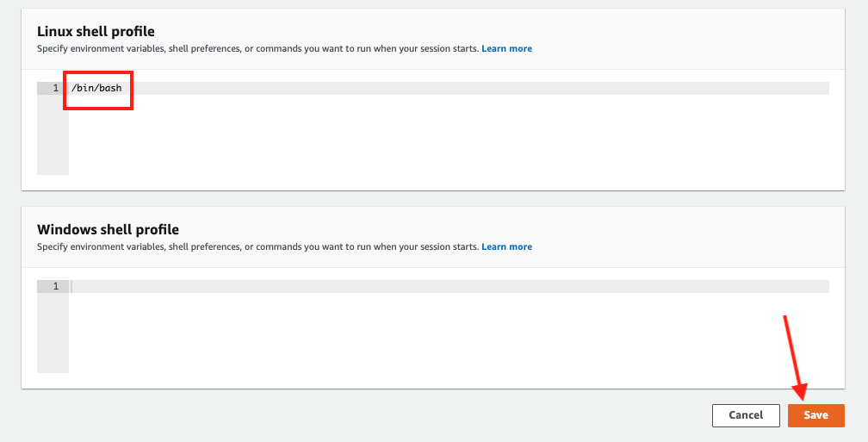Select line number 1 in Windows editor gutter

pos(56,286)
